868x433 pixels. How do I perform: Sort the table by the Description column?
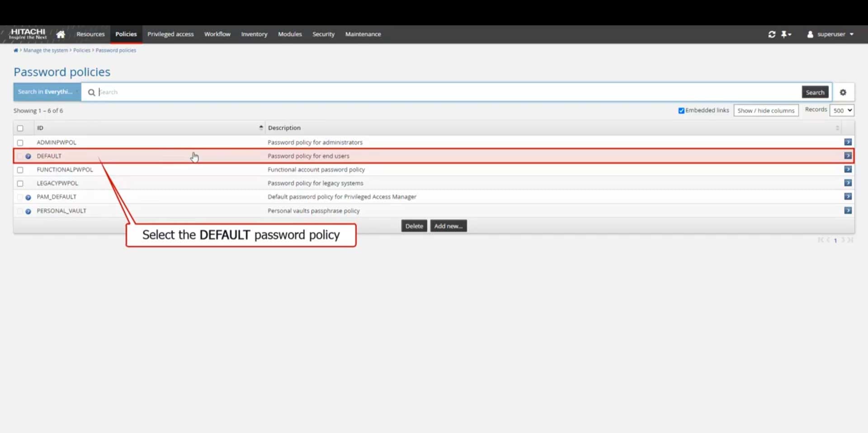[x=553, y=128]
